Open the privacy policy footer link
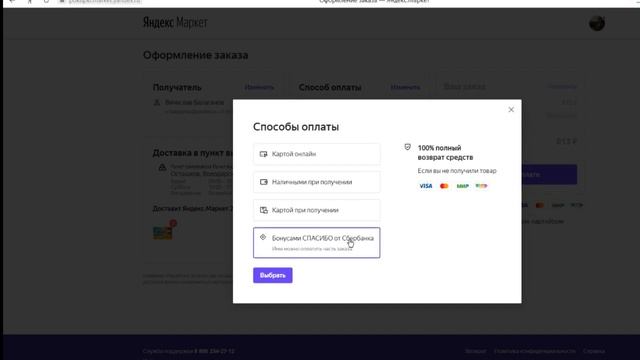The image size is (640, 360). click(x=535, y=351)
